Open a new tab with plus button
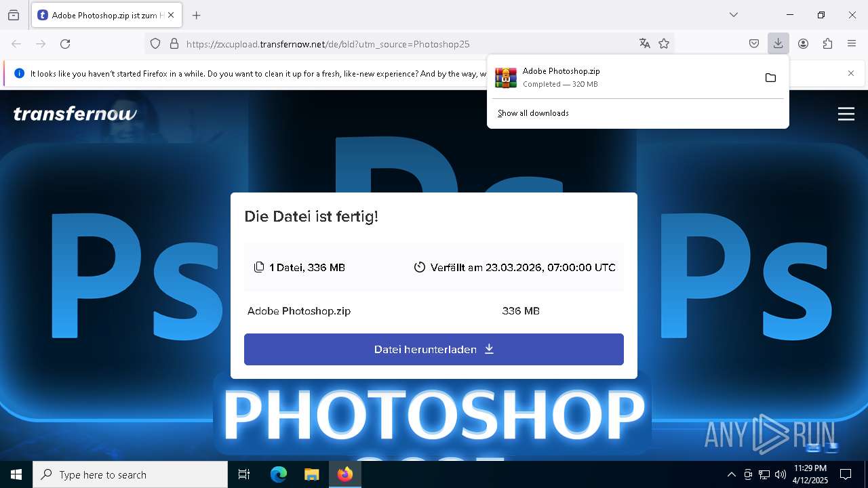Screen dimensions: 868x488 coord(197,15)
